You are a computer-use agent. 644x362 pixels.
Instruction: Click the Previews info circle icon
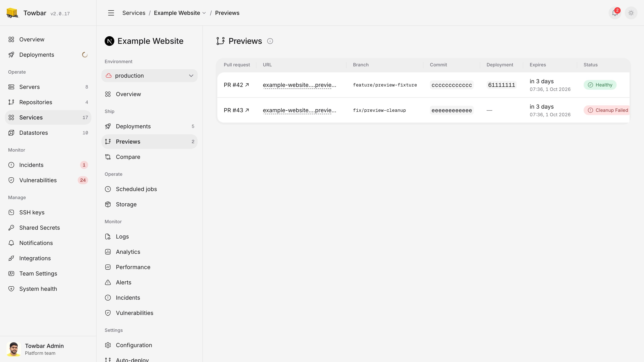[x=270, y=41]
